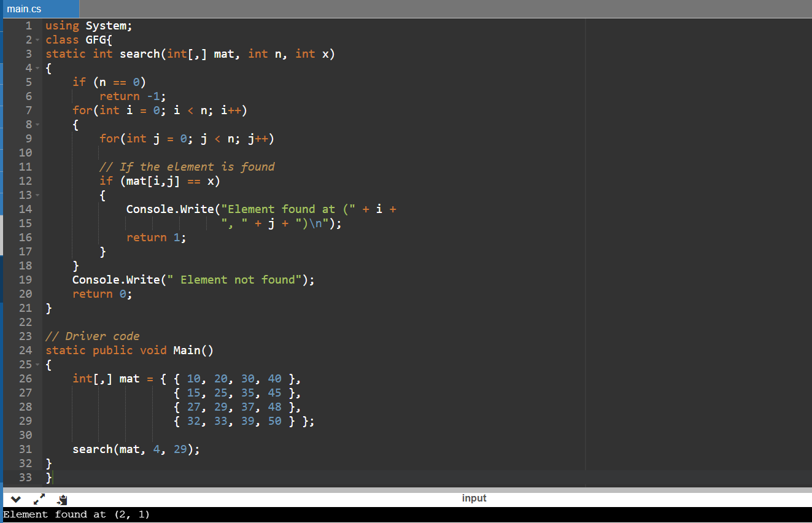Expand the console to fullscreen
Viewport: 812px width, 523px height.
[39, 499]
